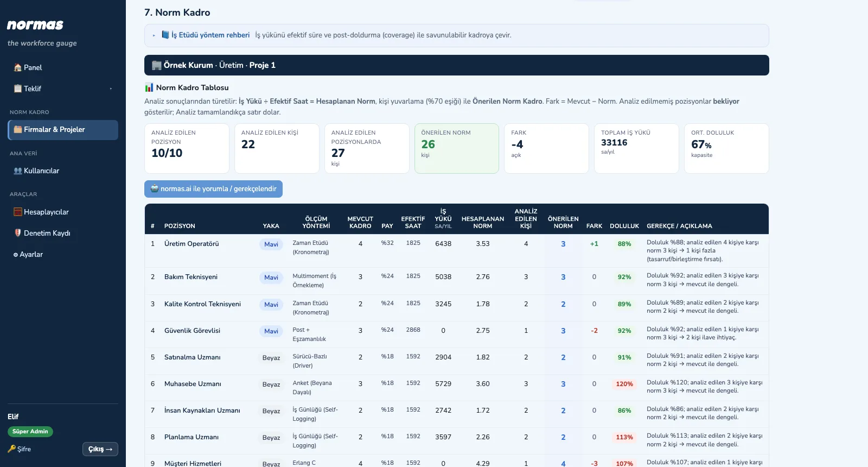Expand the Teklif submenu arrow
The image size is (868, 467).
pyautogui.click(x=111, y=89)
